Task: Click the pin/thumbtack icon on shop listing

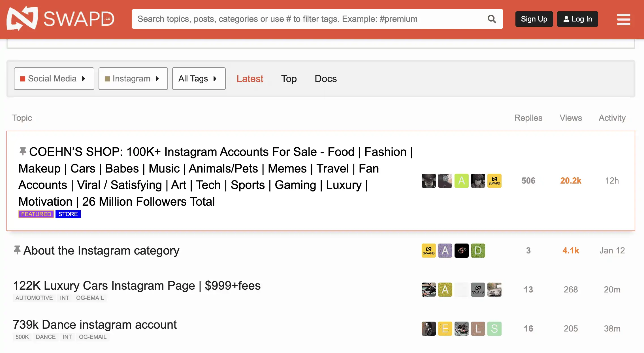Action: [23, 151]
